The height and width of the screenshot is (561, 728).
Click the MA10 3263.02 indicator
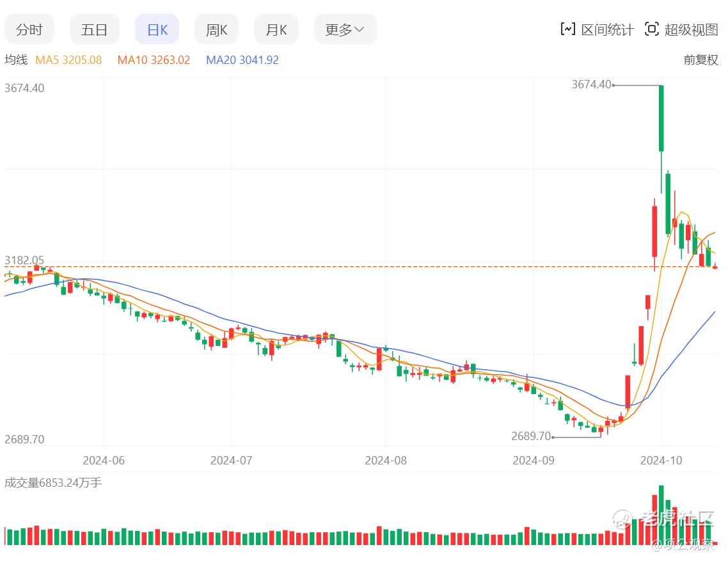coord(154,60)
